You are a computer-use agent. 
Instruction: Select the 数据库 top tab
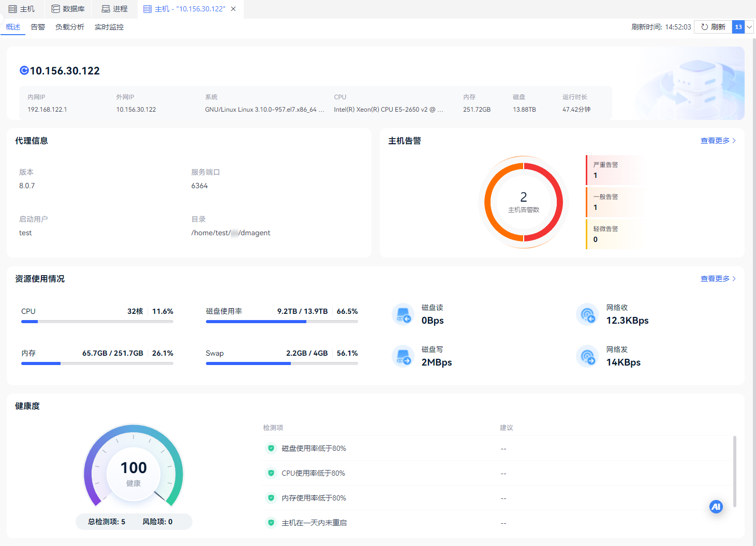tap(68, 9)
